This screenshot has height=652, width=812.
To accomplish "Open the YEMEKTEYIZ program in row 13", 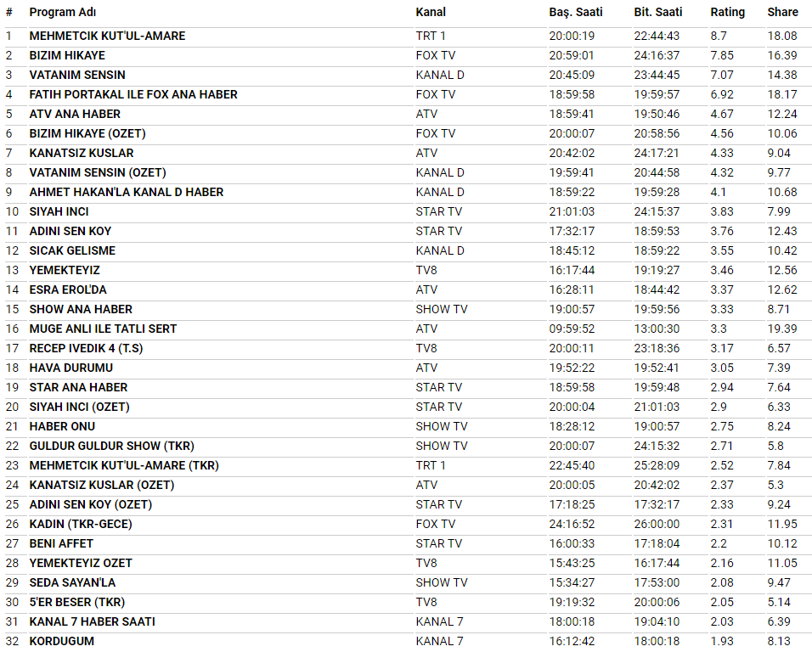I will (65, 270).
